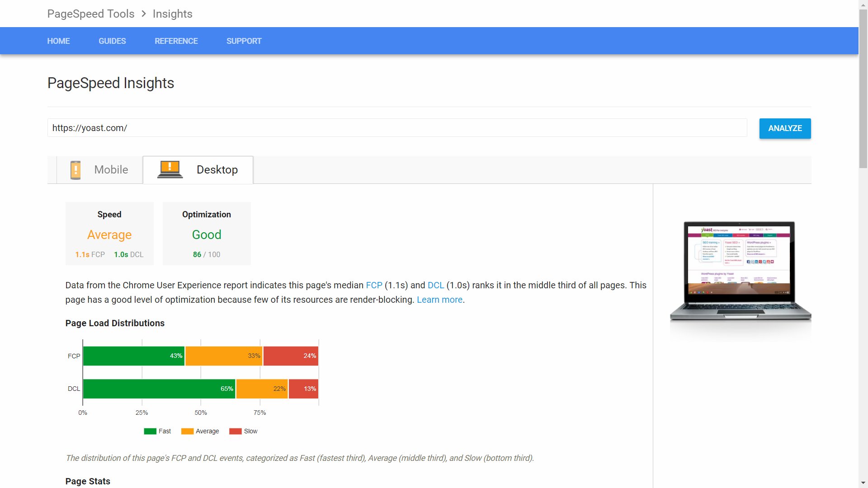Click the Desktop laptop warning icon

pyautogui.click(x=170, y=169)
